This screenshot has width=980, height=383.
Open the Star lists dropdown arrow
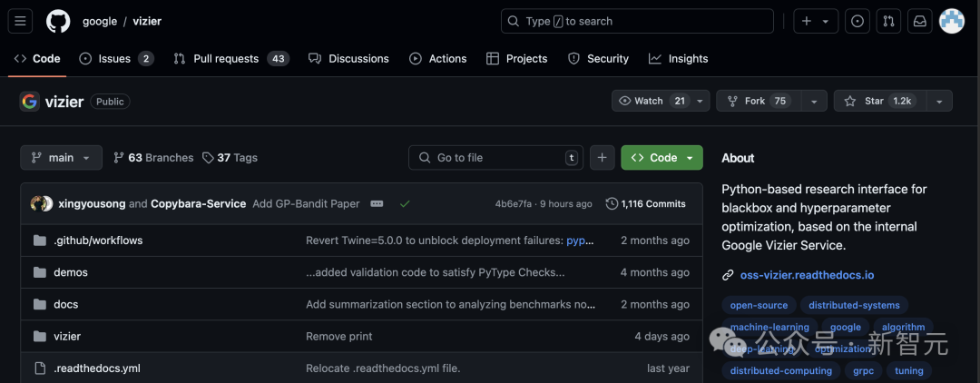[x=938, y=101]
